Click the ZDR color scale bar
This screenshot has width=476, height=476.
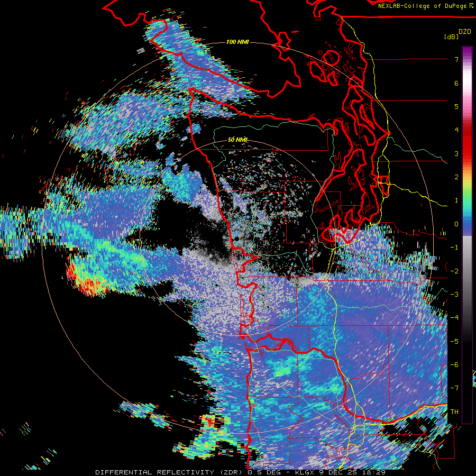(x=467, y=235)
